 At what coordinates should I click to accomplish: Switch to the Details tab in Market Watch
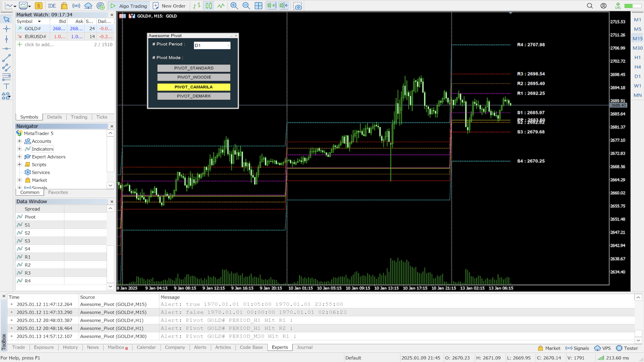[x=54, y=117]
